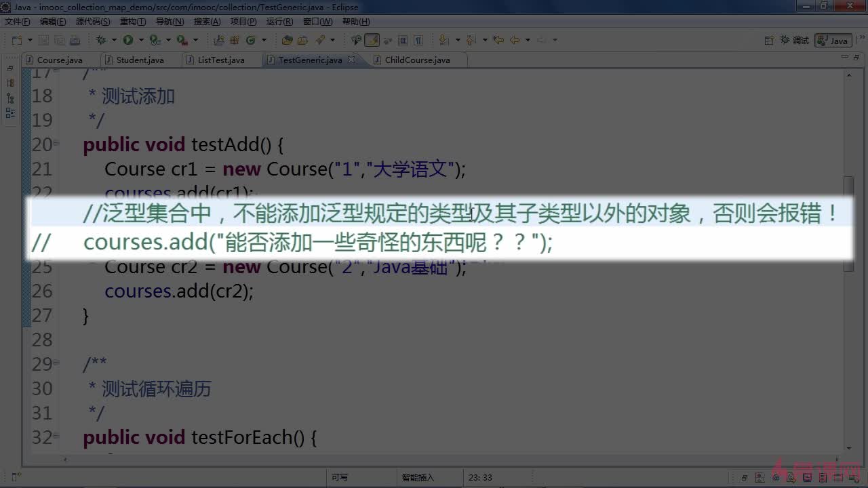Open the Coverage dropdown arrow
Viewport: 868px width, 488px height.
(x=168, y=40)
